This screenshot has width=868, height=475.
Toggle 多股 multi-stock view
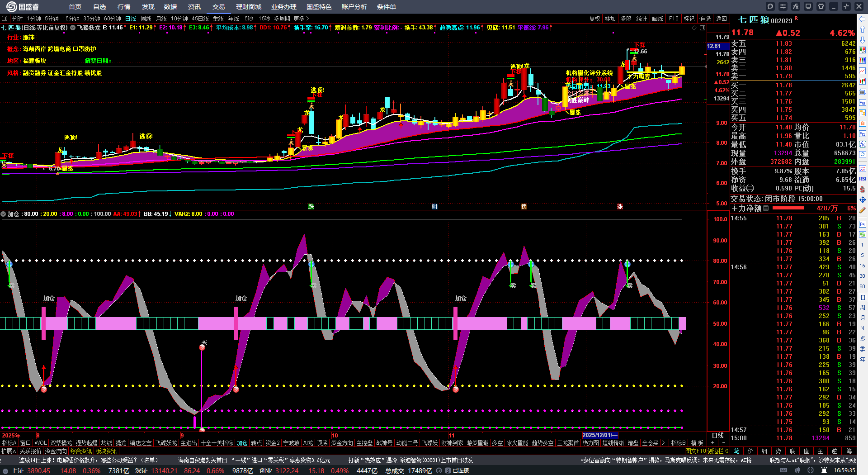pyautogui.click(x=626, y=19)
